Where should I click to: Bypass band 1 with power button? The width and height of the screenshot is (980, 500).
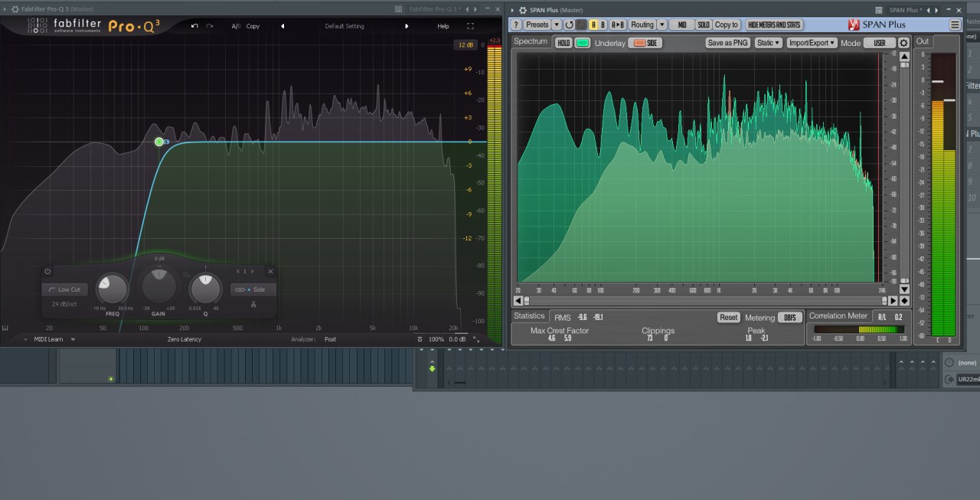tap(47, 272)
